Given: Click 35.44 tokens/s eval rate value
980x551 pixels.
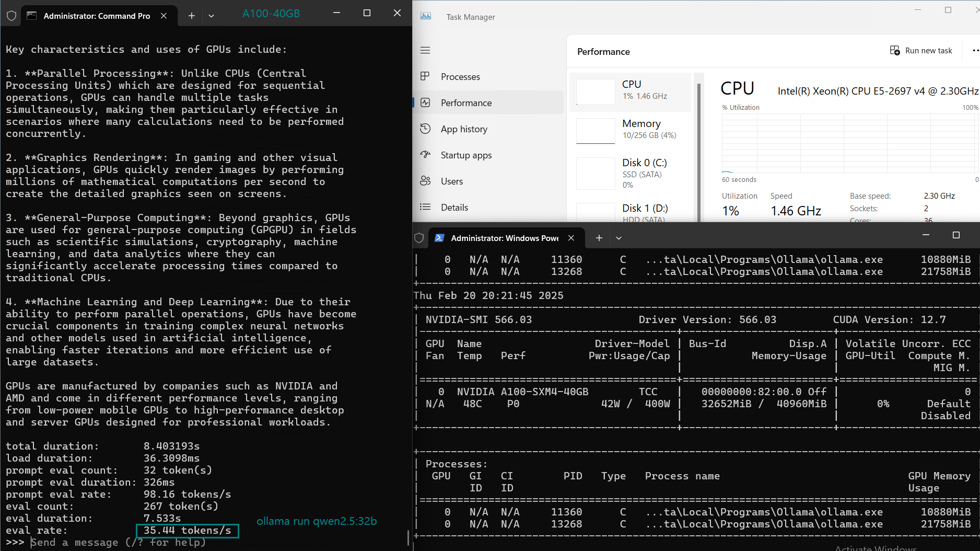Looking at the screenshot, I should (x=187, y=531).
